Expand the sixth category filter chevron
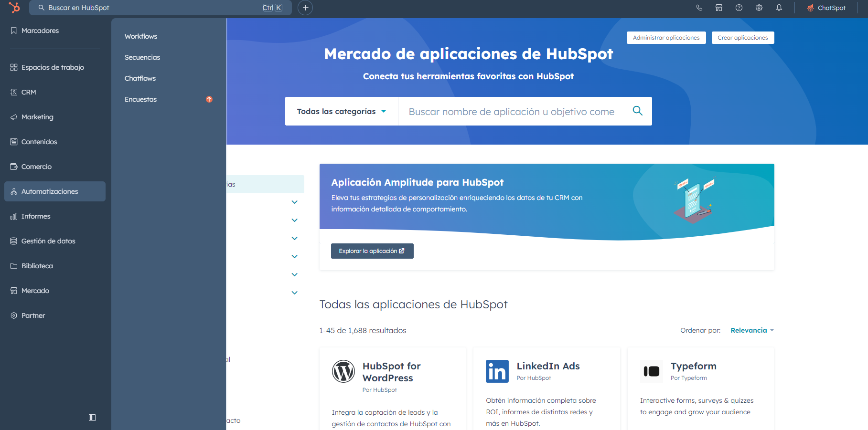 [x=295, y=293]
